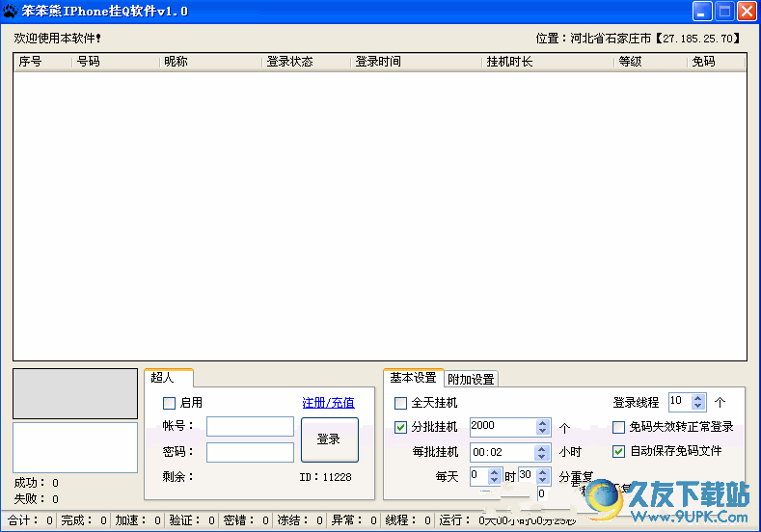This screenshot has width=761, height=532.
Task: Increase the minutes value of 30
Action: (x=543, y=472)
